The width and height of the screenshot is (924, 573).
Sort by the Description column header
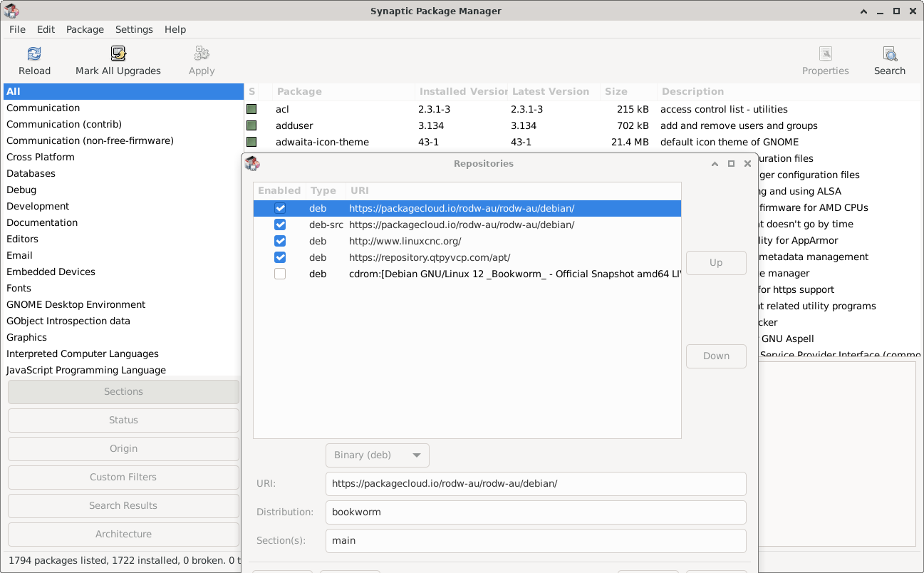tap(789, 91)
